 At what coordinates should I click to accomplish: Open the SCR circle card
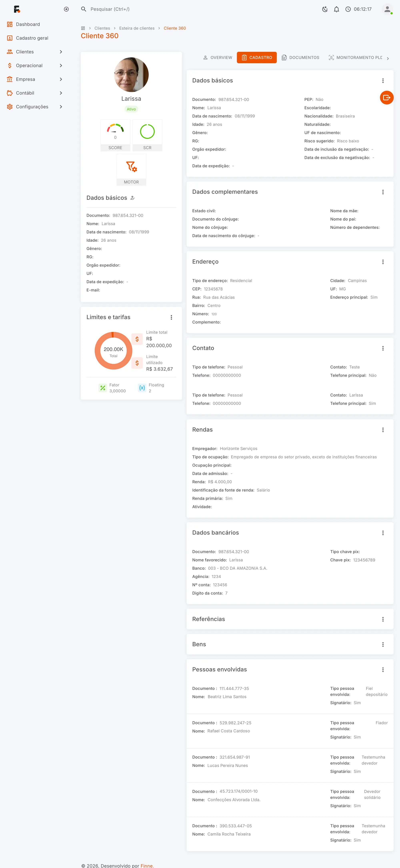(147, 135)
